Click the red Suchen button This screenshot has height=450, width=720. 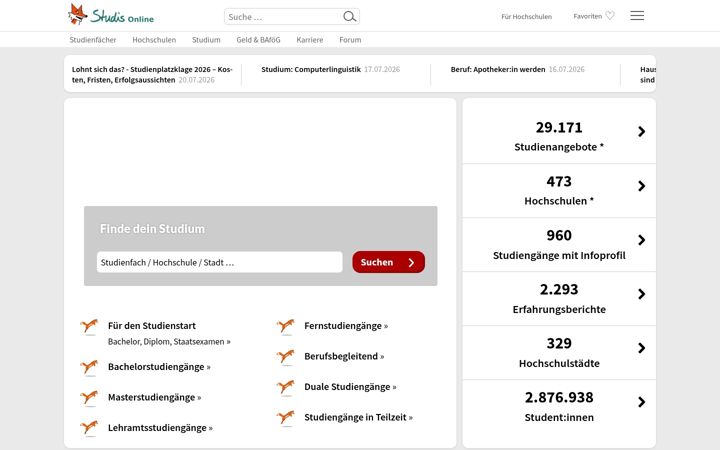[388, 262]
